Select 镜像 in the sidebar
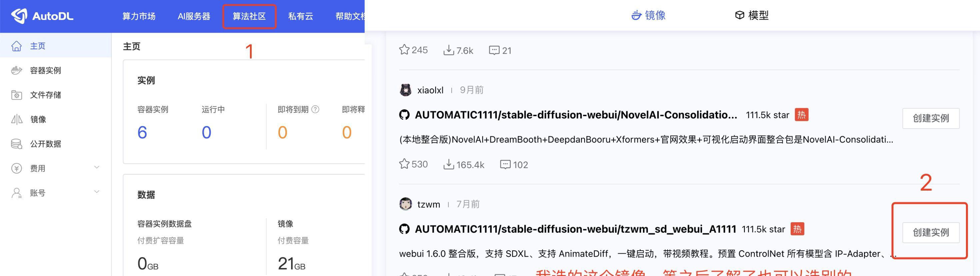This screenshot has width=980, height=276. pos(38,119)
